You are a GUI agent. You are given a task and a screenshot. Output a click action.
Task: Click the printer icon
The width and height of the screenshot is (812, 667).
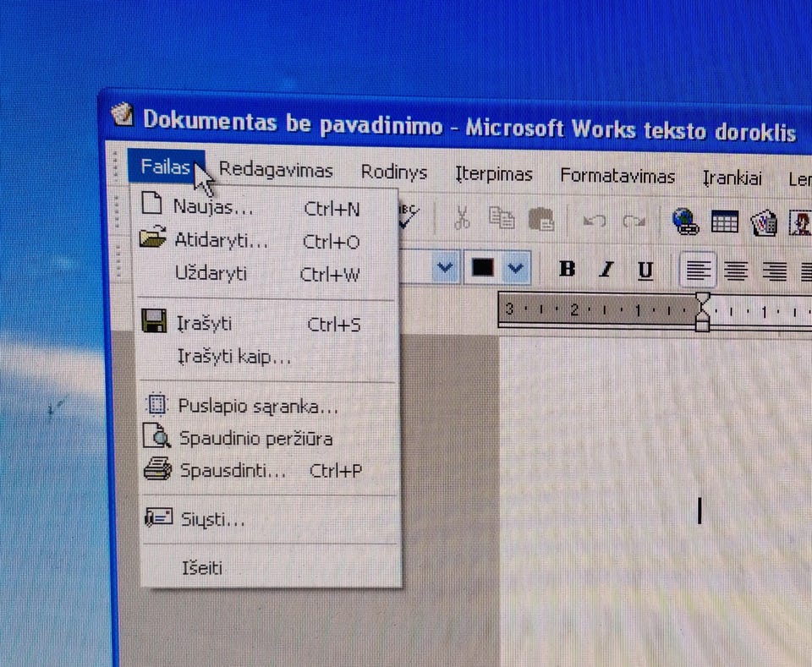click(157, 468)
